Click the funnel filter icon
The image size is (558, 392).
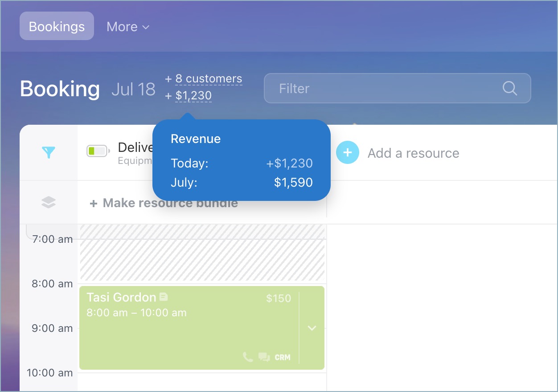[x=49, y=153]
